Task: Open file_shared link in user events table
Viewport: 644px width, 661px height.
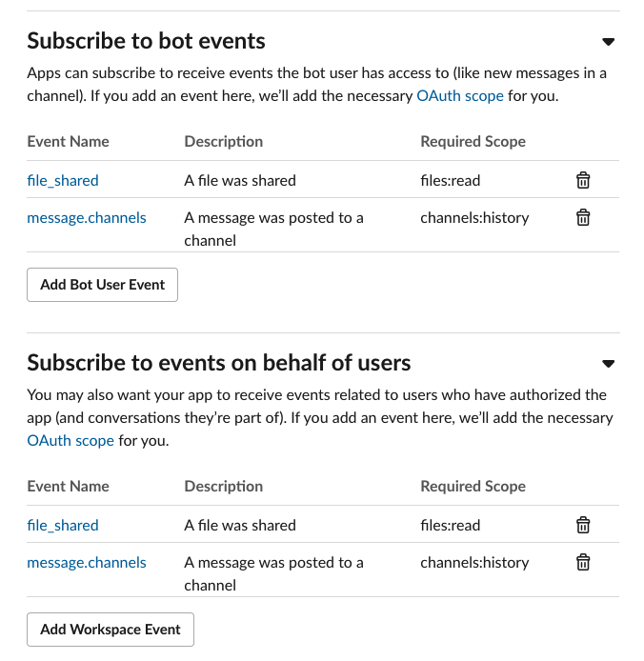Action: click(63, 525)
